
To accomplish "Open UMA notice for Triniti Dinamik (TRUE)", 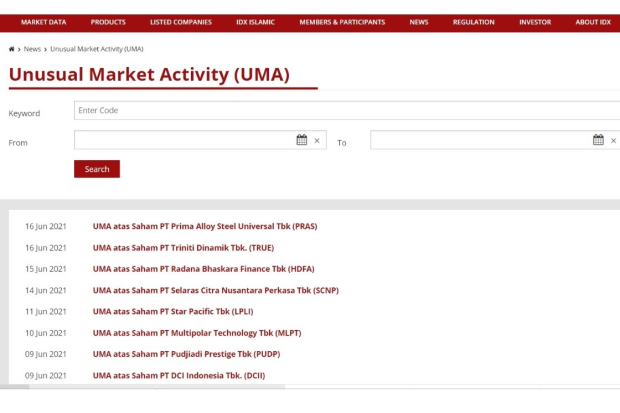I will pyautogui.click(x=183, y=248).
